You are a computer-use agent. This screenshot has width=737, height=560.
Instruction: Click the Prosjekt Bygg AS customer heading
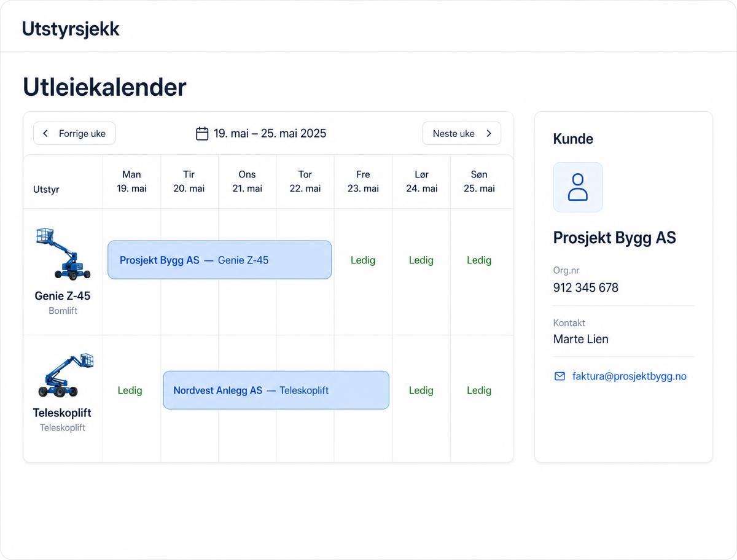(x=615, y=238)
